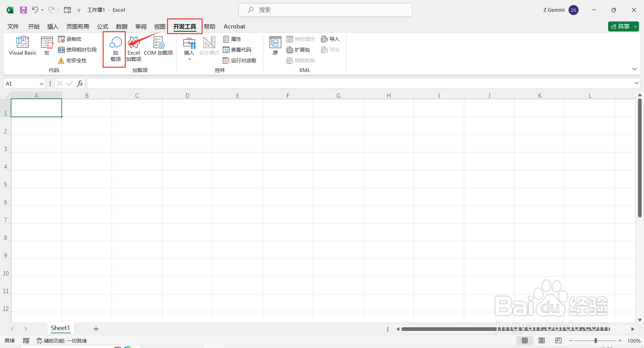This screenshot has height=348, width=644.
Task: Open the View (视图) tab
Action: (160, 26)
